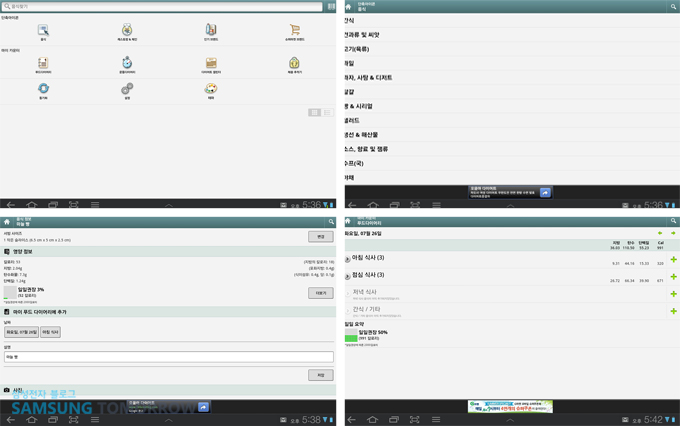
Task: Tap the sync circular arrows icon
Action: coord(43,89)
